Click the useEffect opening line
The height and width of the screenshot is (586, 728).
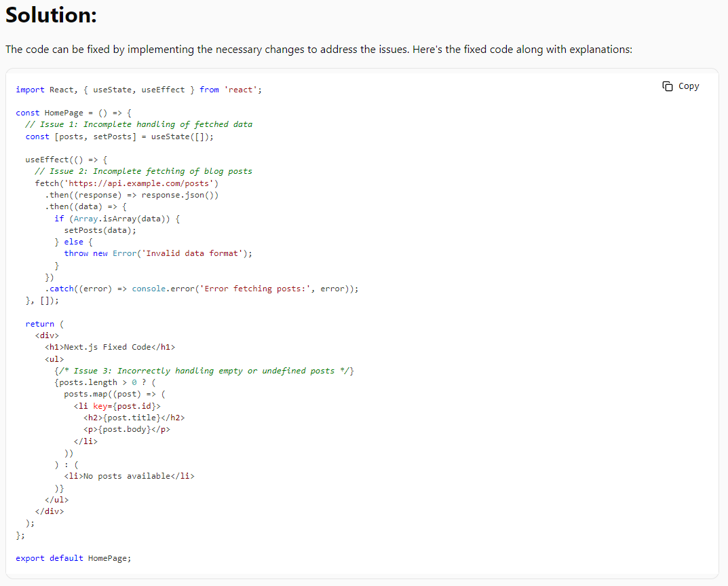click(66, 160)
